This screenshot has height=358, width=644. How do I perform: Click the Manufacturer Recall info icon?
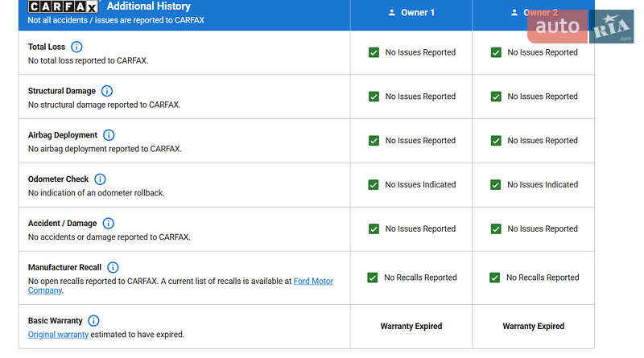click(x=113, y=267)
